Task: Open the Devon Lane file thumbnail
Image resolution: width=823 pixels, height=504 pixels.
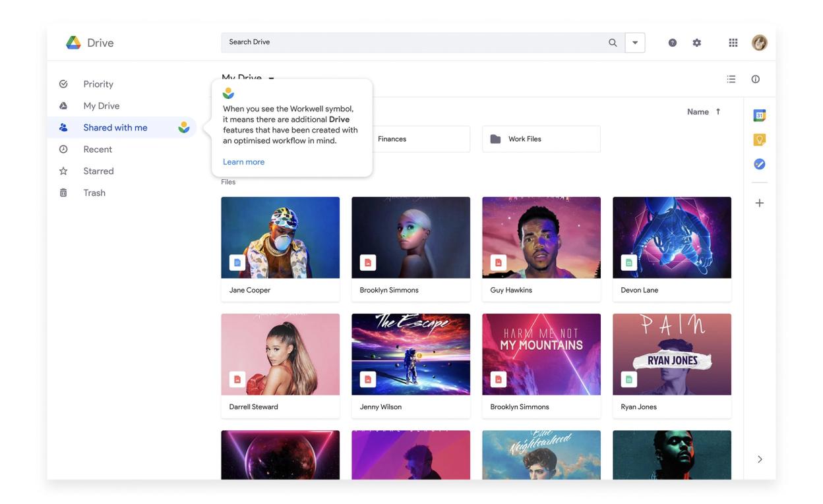Action: 672,237
